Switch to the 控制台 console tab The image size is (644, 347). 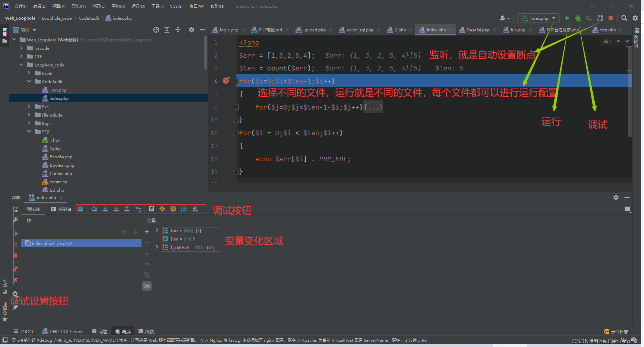tap(61, 209)
